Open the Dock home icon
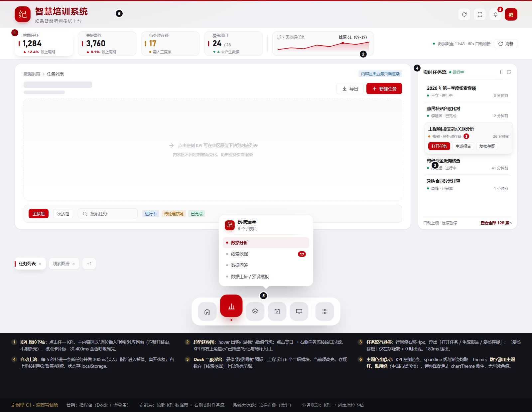 (207, 311)
